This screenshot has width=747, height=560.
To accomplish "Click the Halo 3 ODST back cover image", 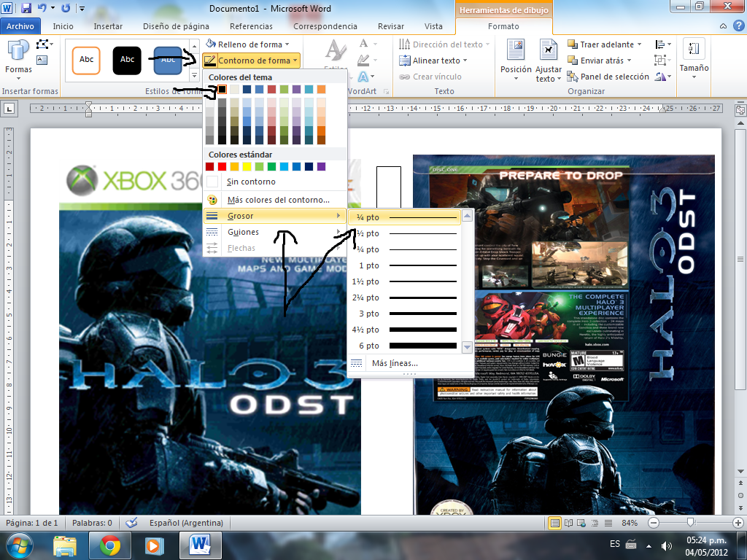I will point(564,333).
